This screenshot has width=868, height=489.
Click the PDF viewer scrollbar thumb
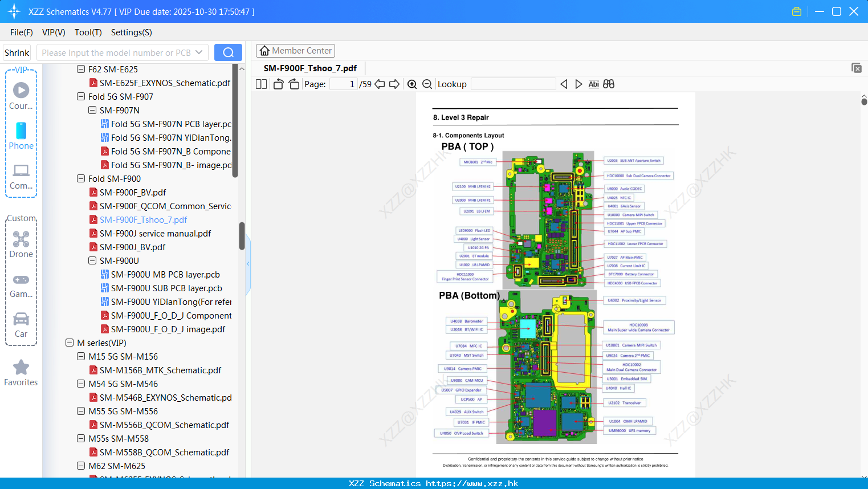coord(864,101)
